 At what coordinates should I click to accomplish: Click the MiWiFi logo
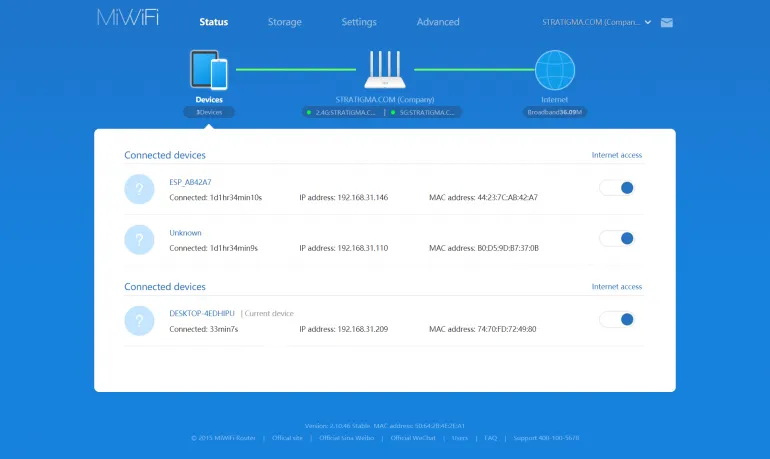128,20
